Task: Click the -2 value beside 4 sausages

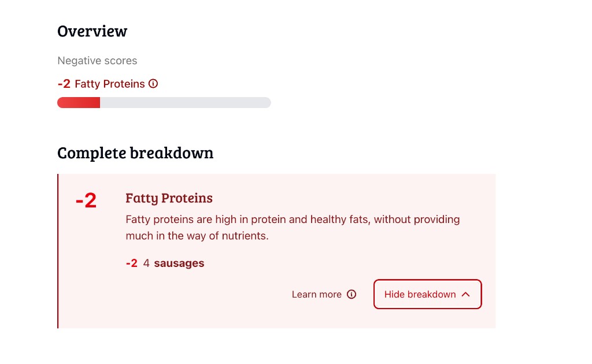Action: point(131,263)
